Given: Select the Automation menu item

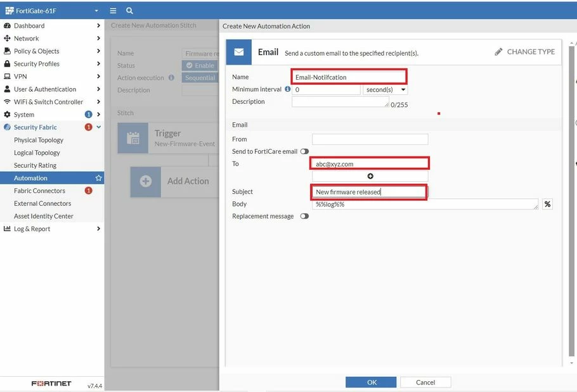Looking at the screenshot, I should point(52,178).
